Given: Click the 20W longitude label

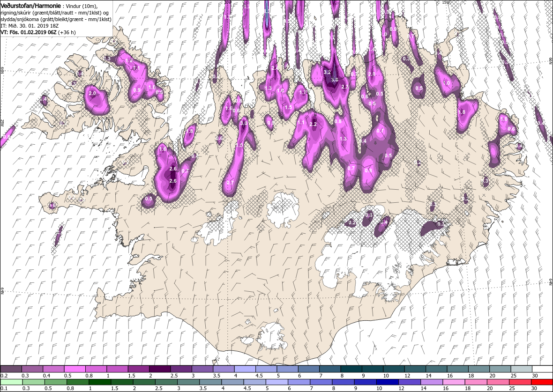Looking at the screenshot, I should [228, 2].
